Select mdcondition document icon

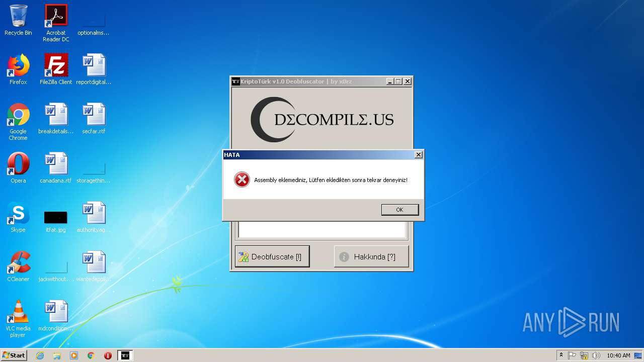56,316
